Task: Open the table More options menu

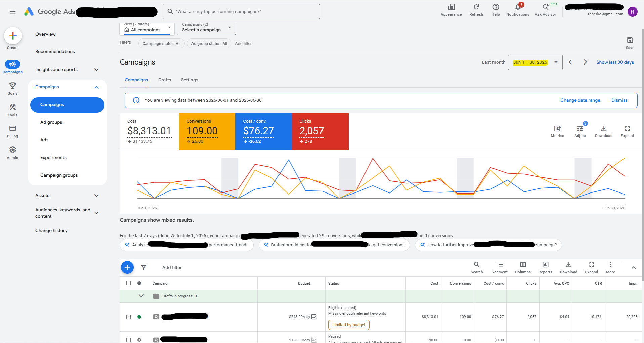Action: [611, 268]
